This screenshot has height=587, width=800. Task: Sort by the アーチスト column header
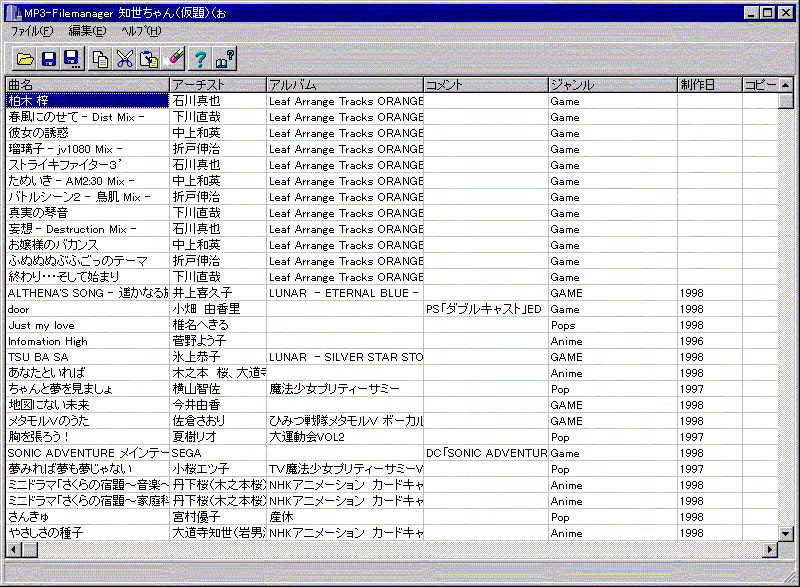click(x=218, y=85)
